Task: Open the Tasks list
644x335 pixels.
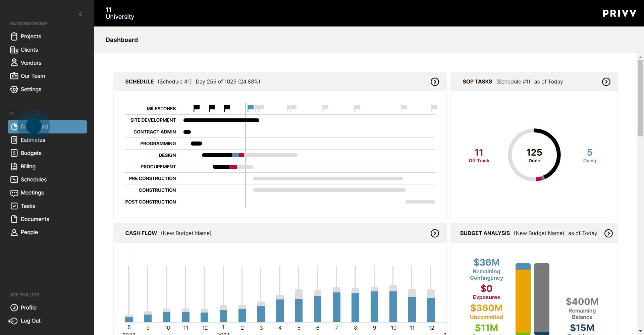Action: pos(28,206)
